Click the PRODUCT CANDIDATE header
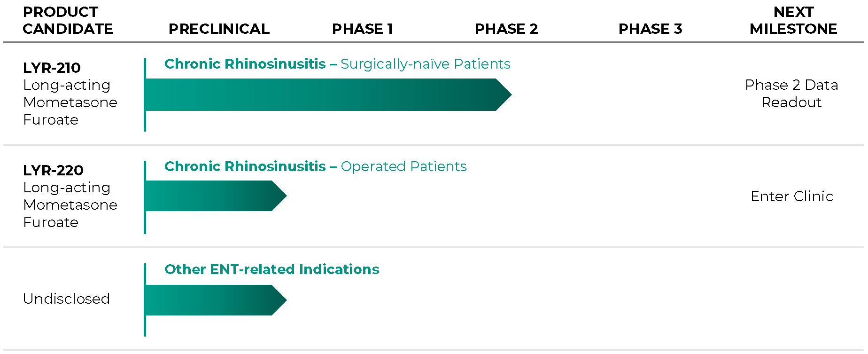 click(x=68, y=20)
